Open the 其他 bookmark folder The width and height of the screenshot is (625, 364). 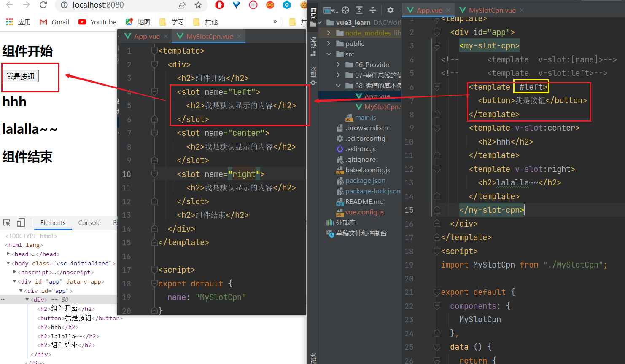[x=205, y=22]
